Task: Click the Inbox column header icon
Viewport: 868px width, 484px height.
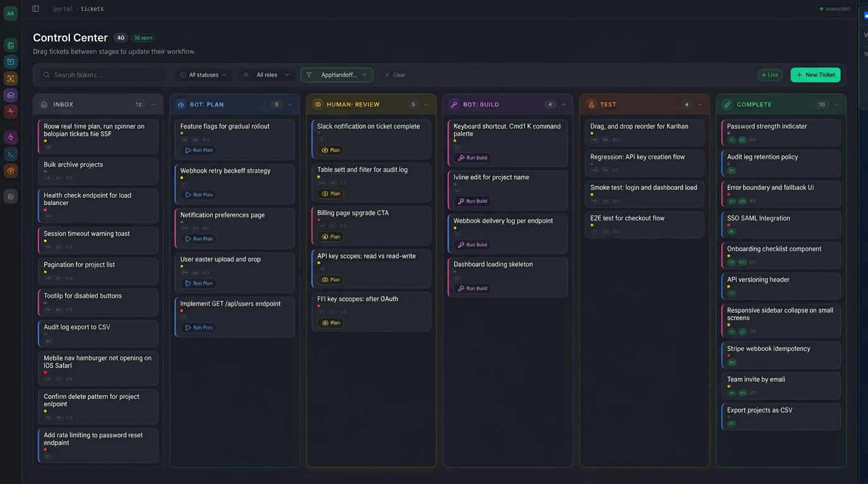Action: (44, 105)
